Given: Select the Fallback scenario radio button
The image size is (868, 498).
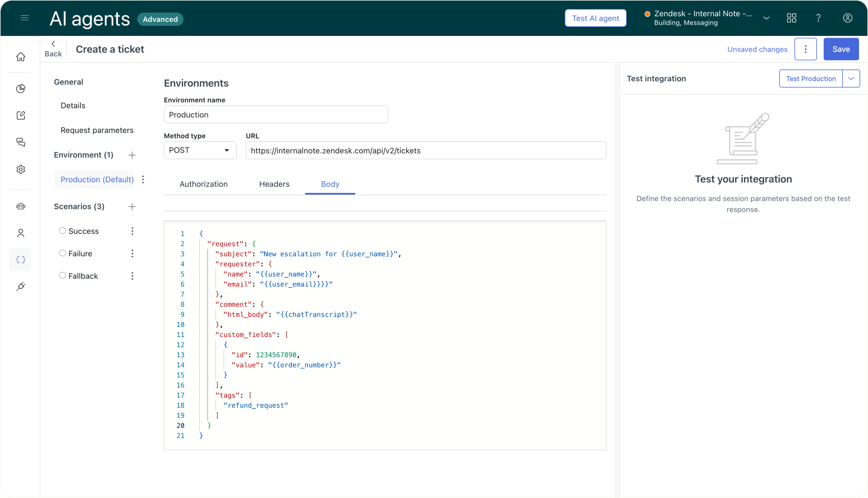Looking at the screenshot, I should pos(63,275).
